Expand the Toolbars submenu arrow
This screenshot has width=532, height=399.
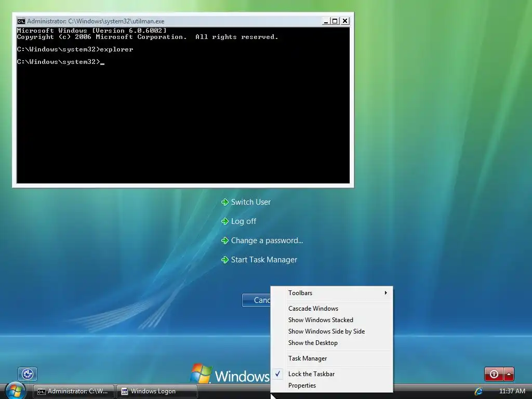click(386, 293)
